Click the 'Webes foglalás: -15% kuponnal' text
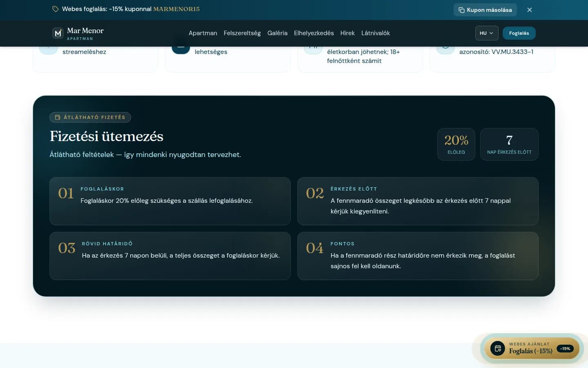Image resolution: width=588 pixels, height=368 pixels. (x=107, y=9)
